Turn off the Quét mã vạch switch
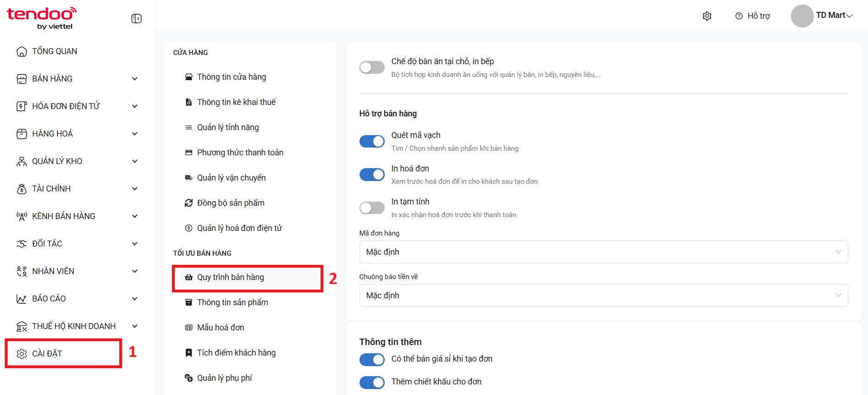The width and height of the screenshot is (868, 395). [372, 141]
